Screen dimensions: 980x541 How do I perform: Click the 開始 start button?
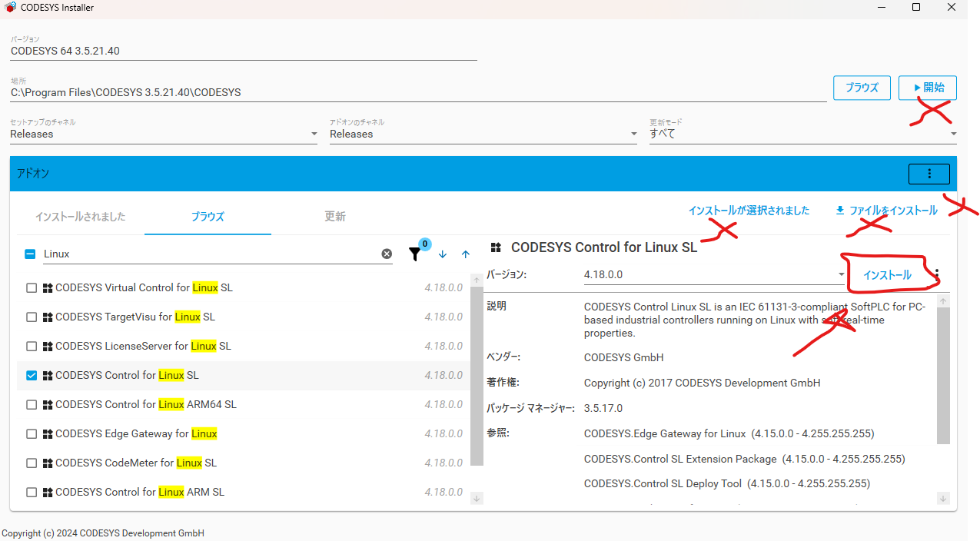click(x=928, y=88)
